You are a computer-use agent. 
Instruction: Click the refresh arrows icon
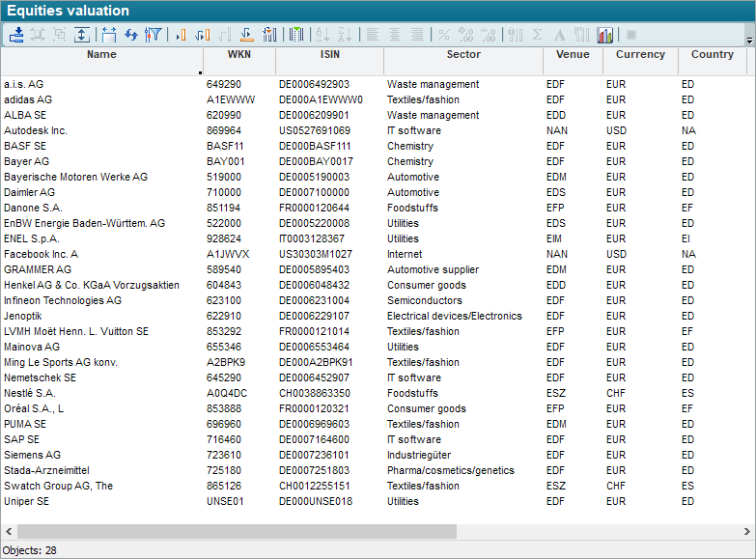[131, 35]
